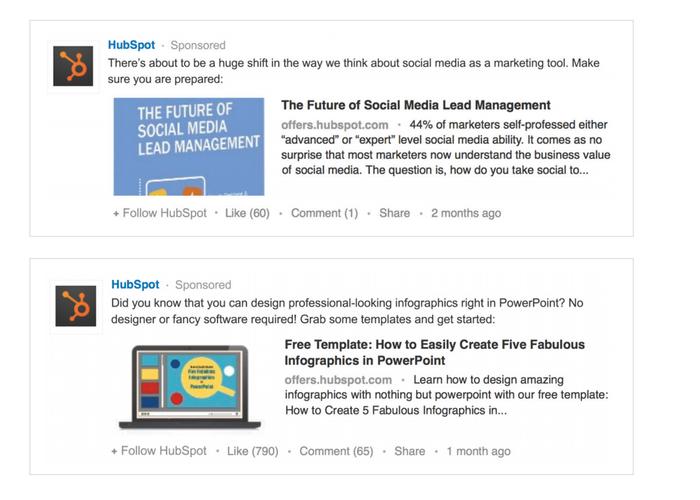The height and width of the screenshot is (500, 700).
Task: Click the HubSpot logo in the infographics post
Action: click(76, 306)
